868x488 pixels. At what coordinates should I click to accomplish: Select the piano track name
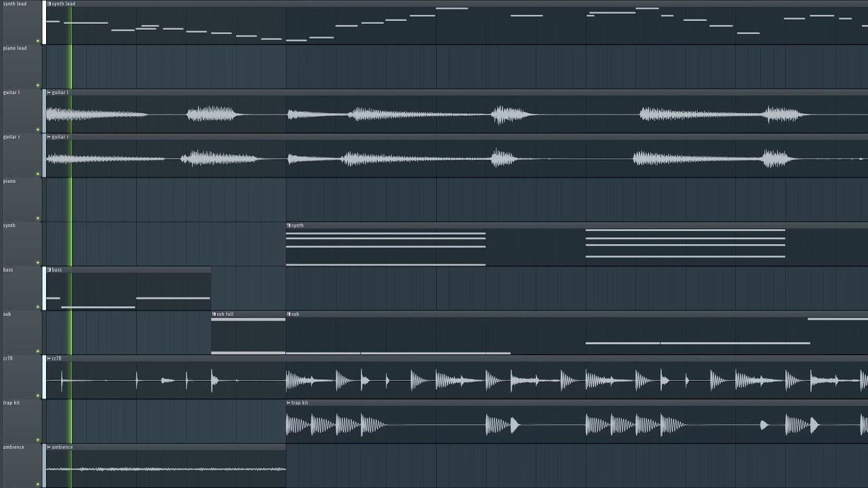point(9,182)
